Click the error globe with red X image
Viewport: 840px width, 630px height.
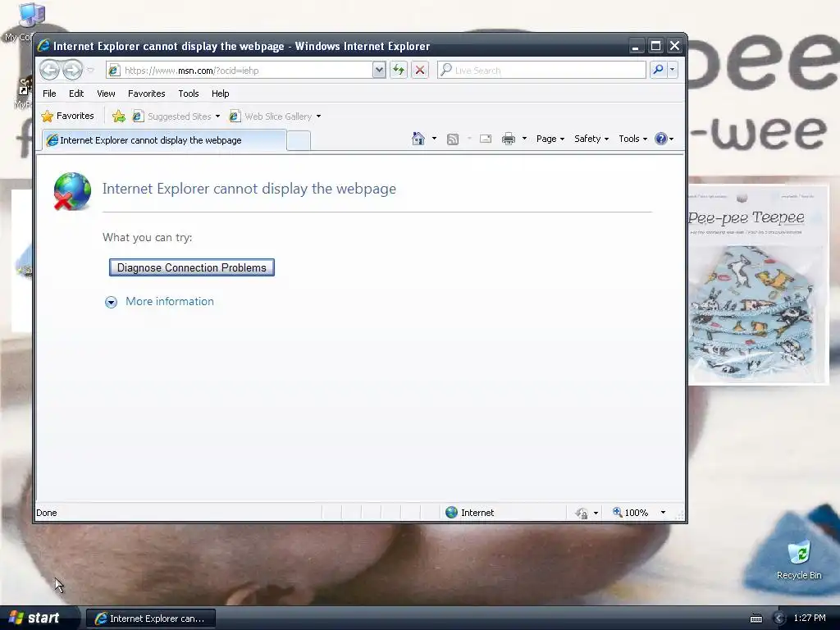click(x=72, y=191)
